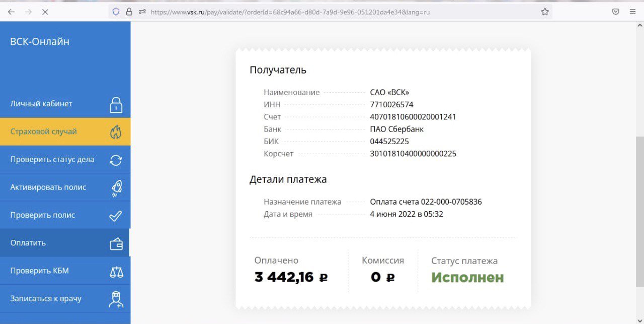Click the БИК value 044525225
This screenshot has width=644, height=324.
[x=389, y=142]
